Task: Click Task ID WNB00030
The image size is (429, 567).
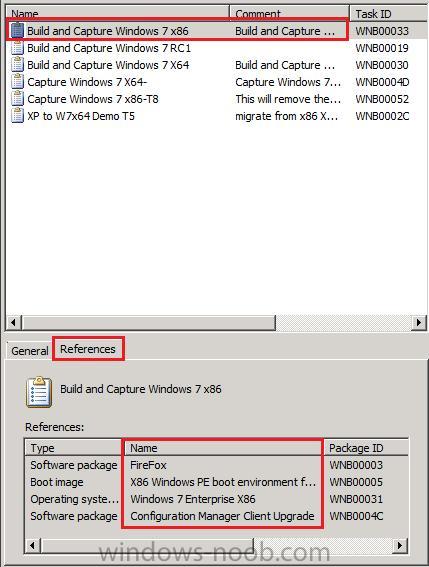Action: pos(382,65)
